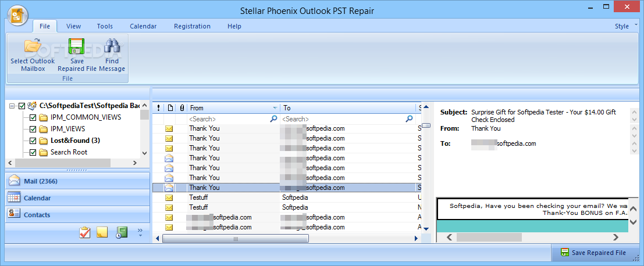Click the Stellar Phoenix application orb button

tap(17, 16)
